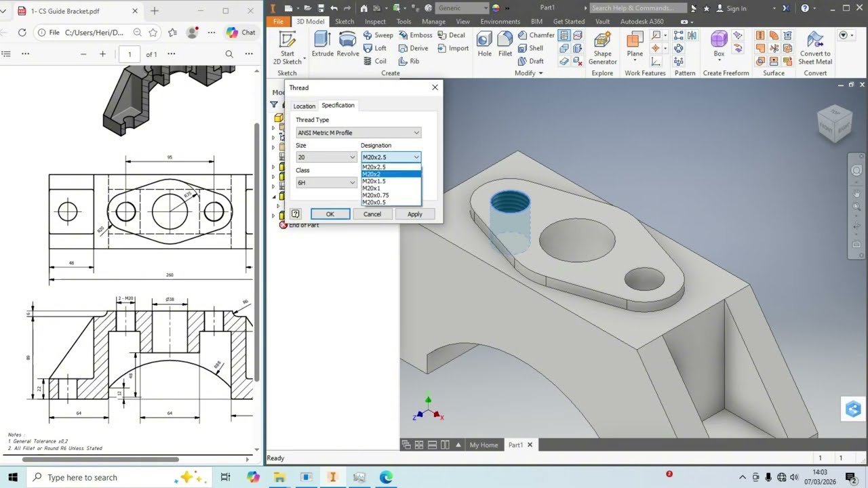Choose the Loft tool
Image resolution: width=868 pixels, height=488 pixels.
tap(375, 48)
